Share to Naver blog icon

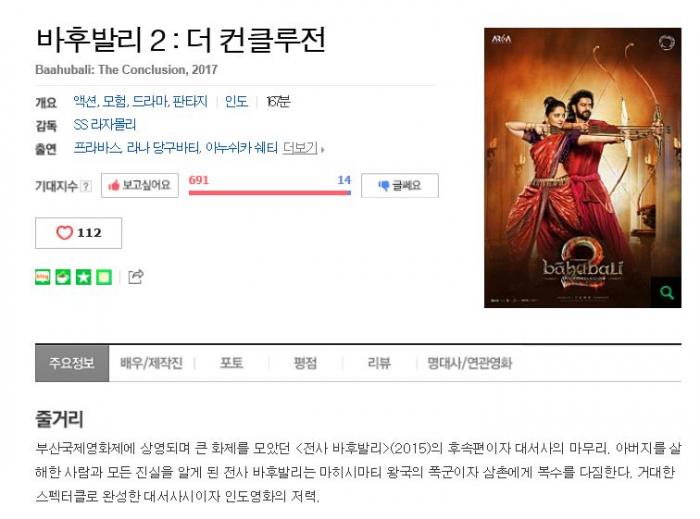[x=42, y=277]
